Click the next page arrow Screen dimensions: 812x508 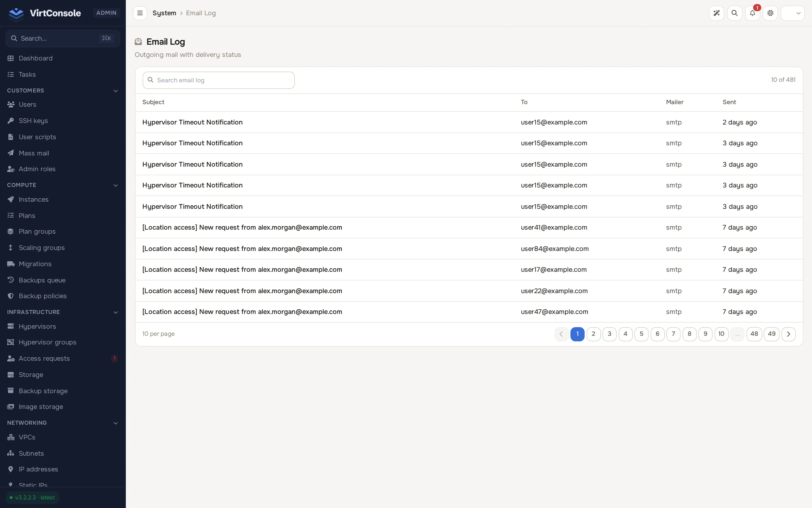pyautogui.click(x=788, y=334)
